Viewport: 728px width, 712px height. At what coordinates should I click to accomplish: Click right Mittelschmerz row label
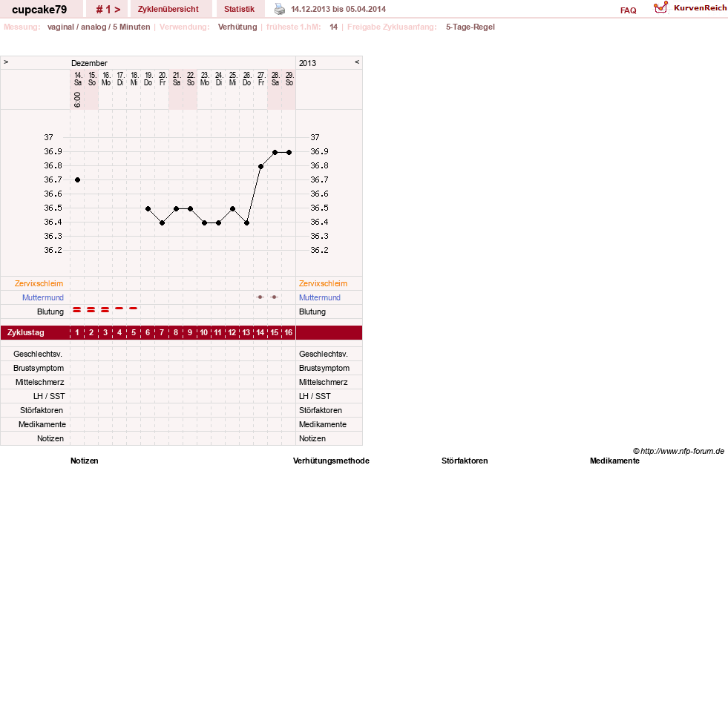coord(323,383)
